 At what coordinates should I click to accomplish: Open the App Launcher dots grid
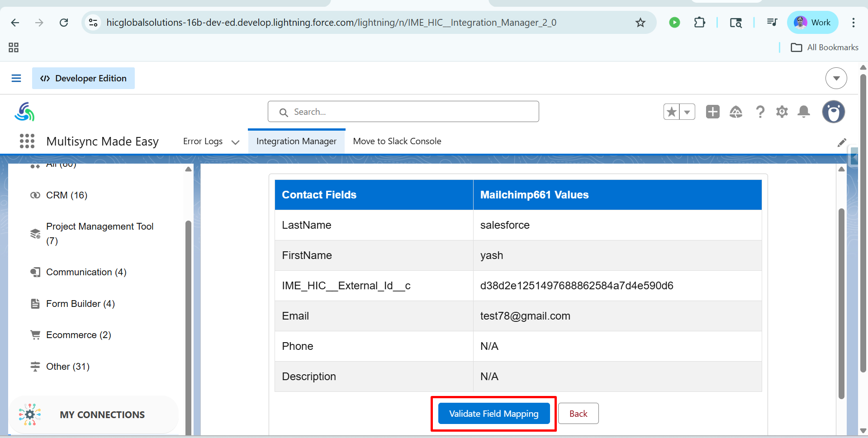coord(27,141)
